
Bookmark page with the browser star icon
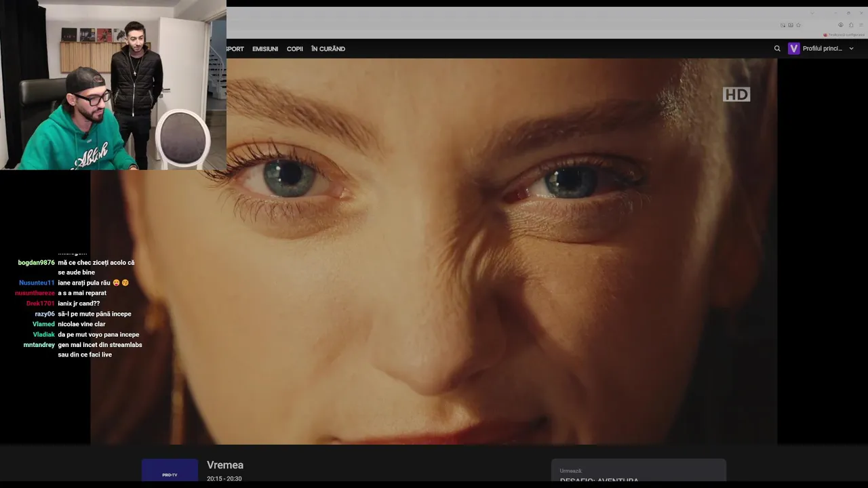[x=798, y=25]
